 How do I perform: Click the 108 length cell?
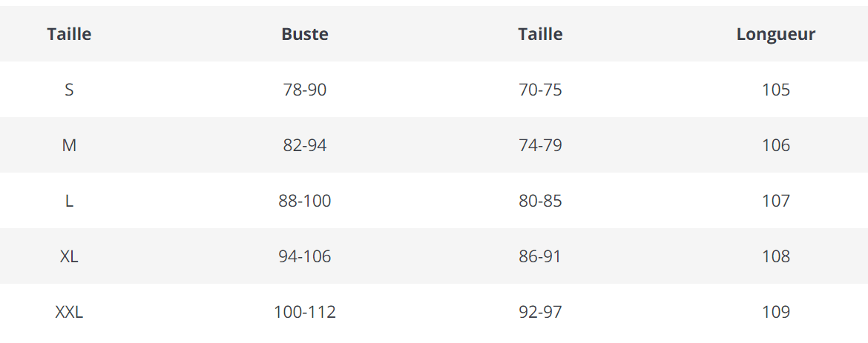click(x=775, y=256)
